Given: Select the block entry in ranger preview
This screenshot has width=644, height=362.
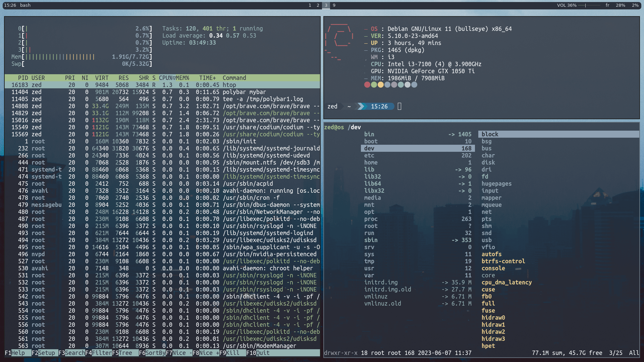Looking at the screenshot, I should pyautogui.click(x=490, y=134).
